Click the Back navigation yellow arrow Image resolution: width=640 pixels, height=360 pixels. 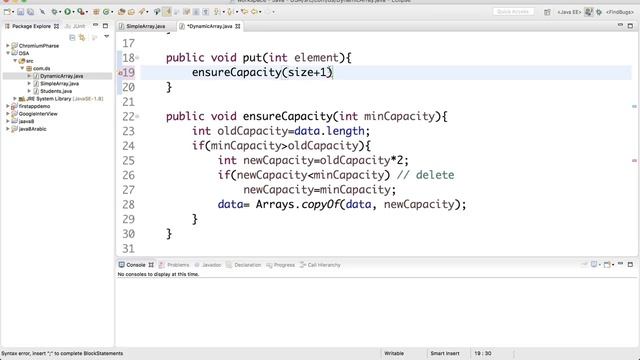254,12
